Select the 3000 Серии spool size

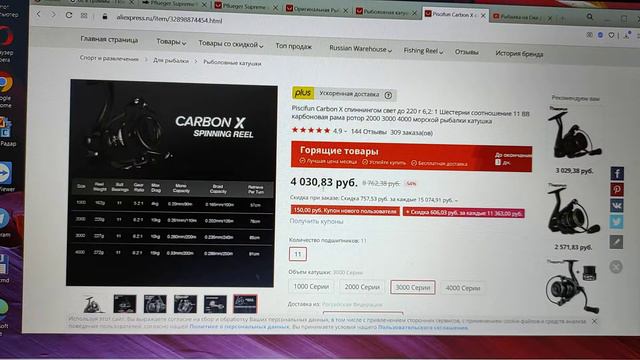413,287
